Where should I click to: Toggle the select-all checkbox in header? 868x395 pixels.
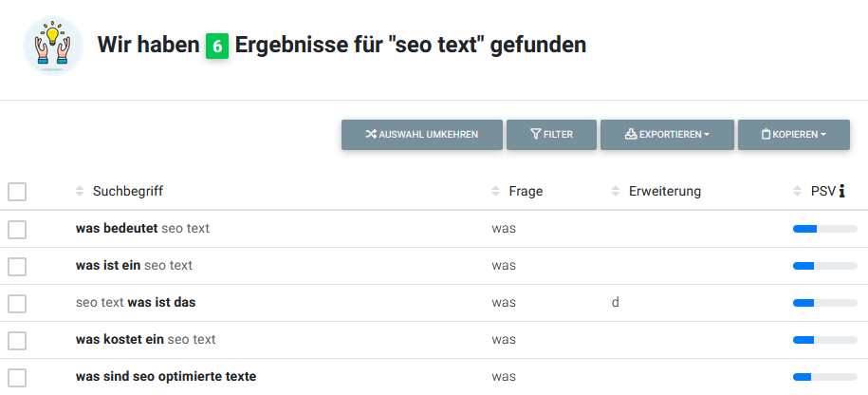(17, 192)
